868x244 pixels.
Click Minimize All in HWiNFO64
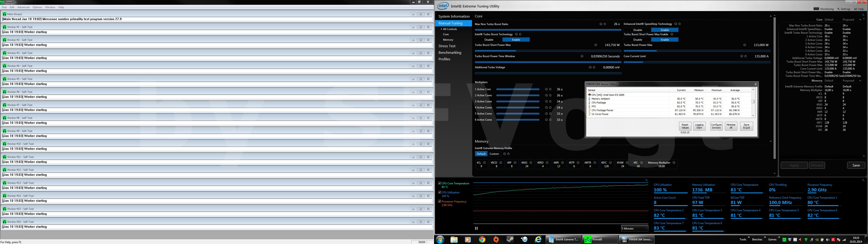tap(731, 126)
